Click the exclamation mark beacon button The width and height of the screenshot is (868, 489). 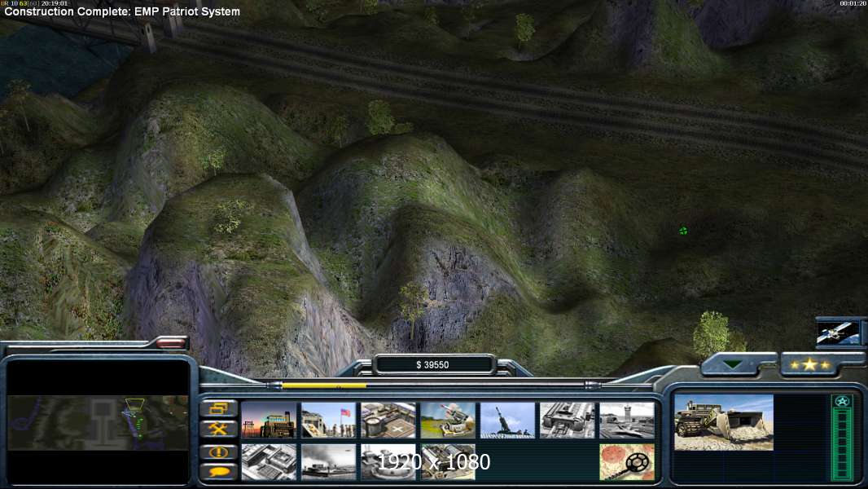click(219, 452)
